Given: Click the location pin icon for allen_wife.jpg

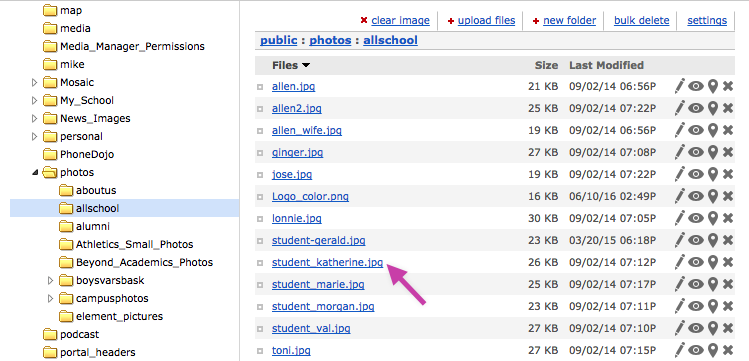Looking at the screenshot, I should click(x=713, y=130).
